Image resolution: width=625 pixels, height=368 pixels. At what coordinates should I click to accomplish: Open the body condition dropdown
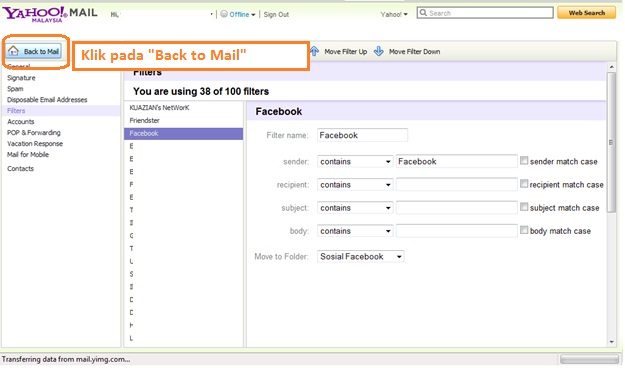coord(355,231)
